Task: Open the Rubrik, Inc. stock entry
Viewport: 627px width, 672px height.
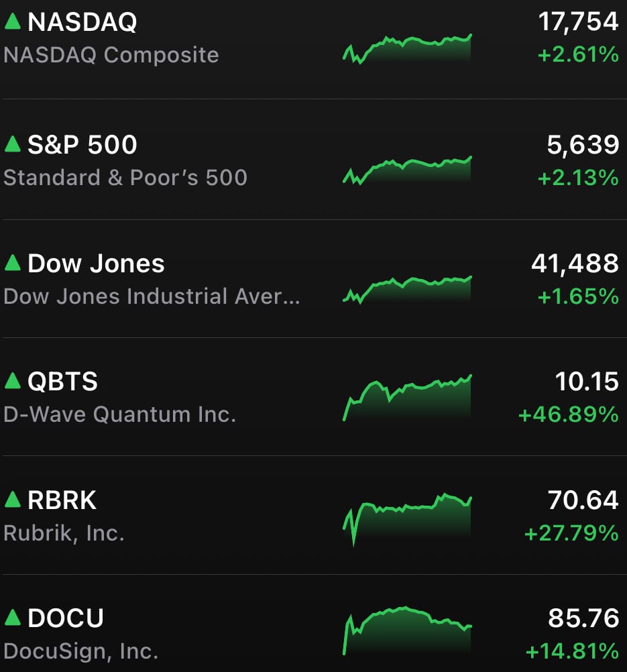Action: (x=64, y=534)
